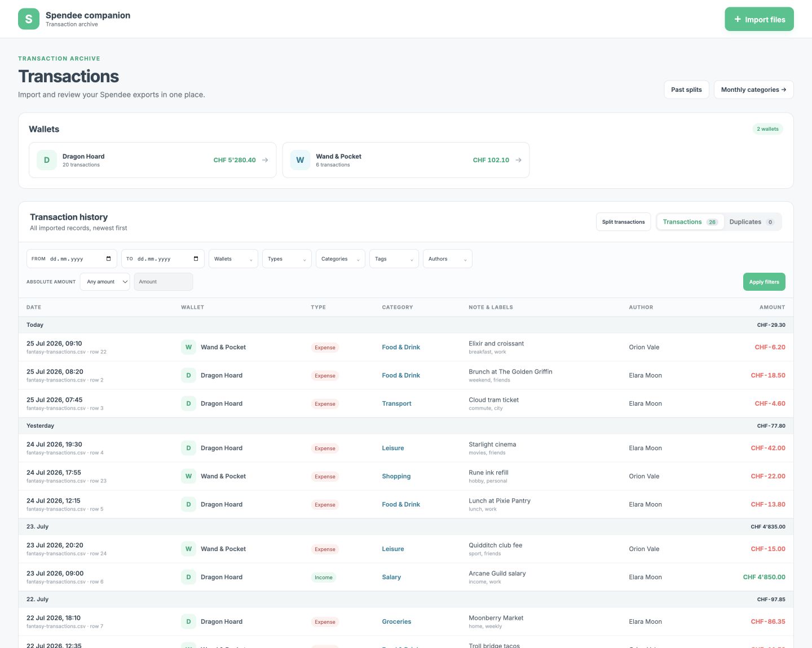Open the Groceries category link

[396, 622]
